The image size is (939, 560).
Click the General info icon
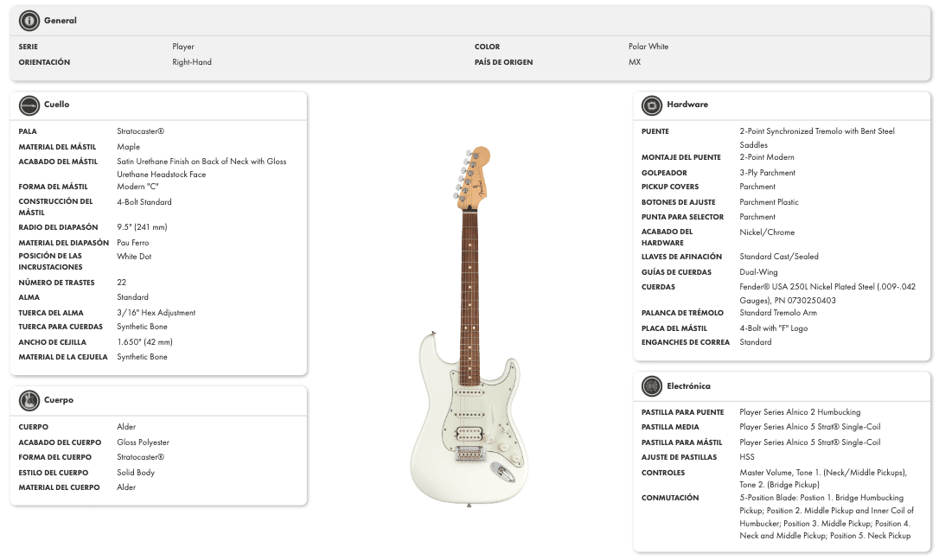pyautogui.click(x=29, y=21)
